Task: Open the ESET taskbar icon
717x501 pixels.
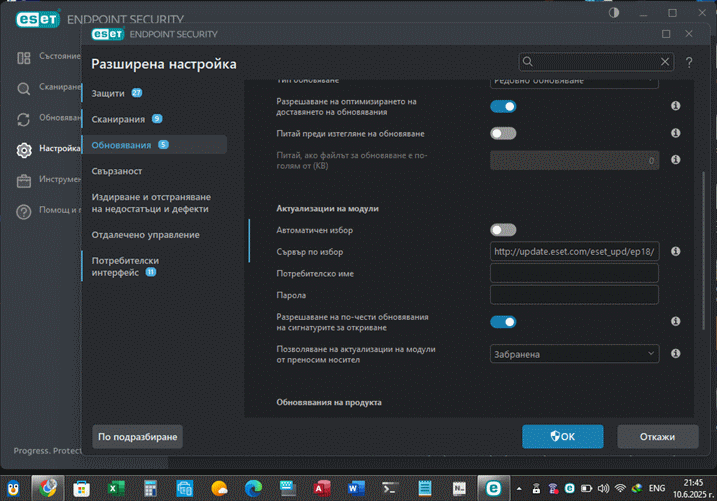Action: (x=493, y=488)
